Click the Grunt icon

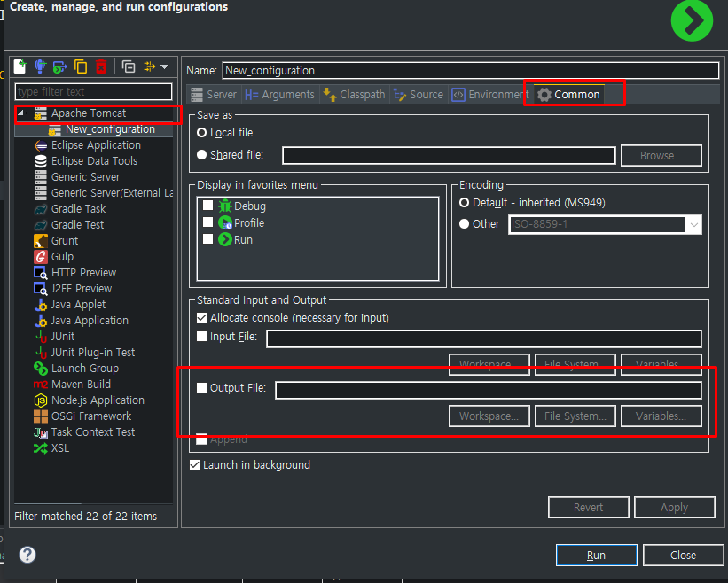click(x=41, y=241)
